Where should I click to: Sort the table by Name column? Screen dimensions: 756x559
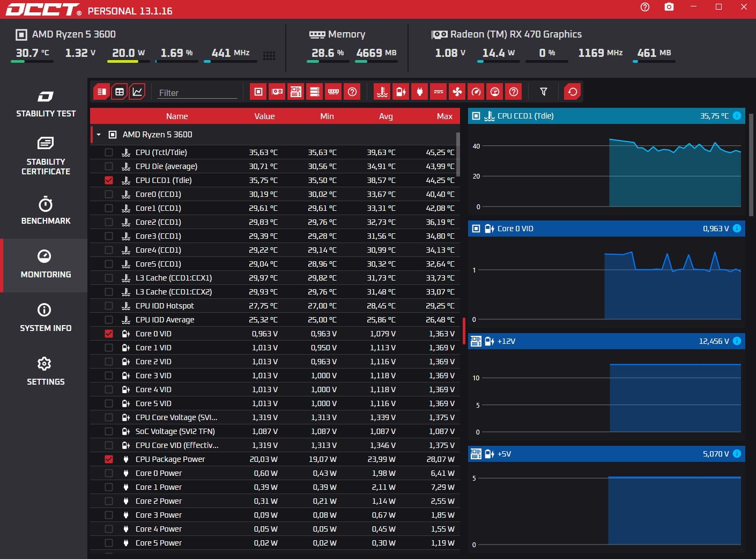(177, 116)
